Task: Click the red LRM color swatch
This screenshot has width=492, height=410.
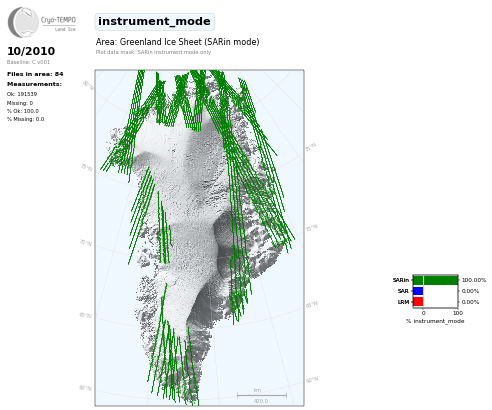Action: [x=418, y=302]
